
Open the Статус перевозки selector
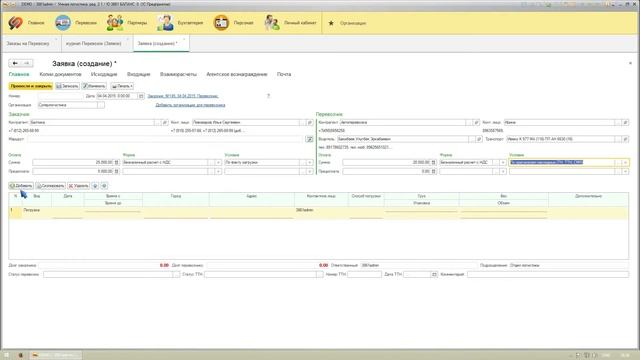tap(176, 275)
